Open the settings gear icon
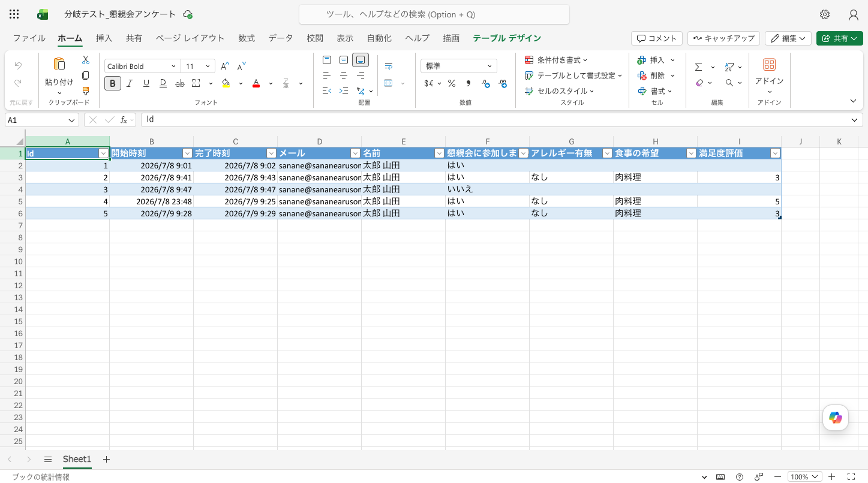 825,14
